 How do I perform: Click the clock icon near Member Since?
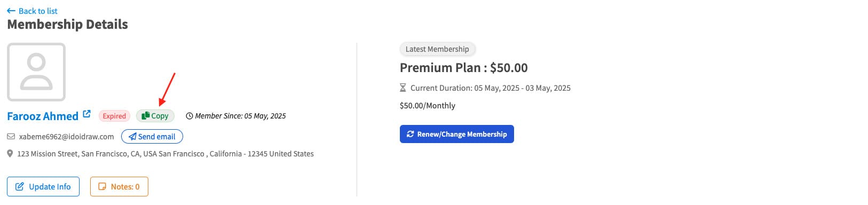click(189, 116)
